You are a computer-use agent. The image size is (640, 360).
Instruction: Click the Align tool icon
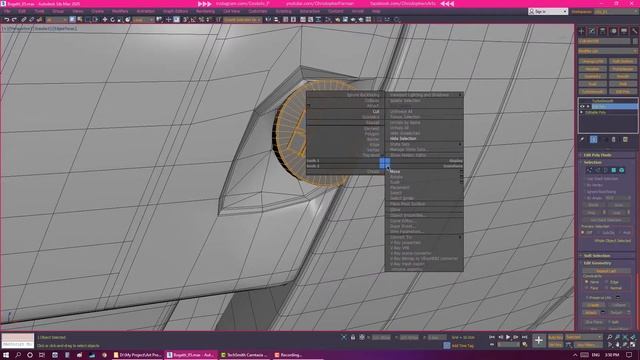(x=276, y=20)
